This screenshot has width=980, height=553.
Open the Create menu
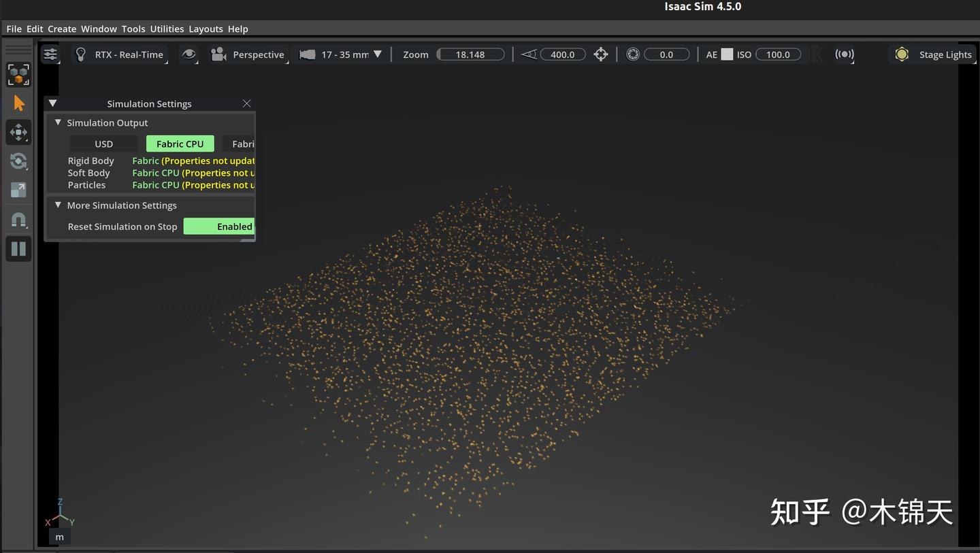(x=62, y=29)
